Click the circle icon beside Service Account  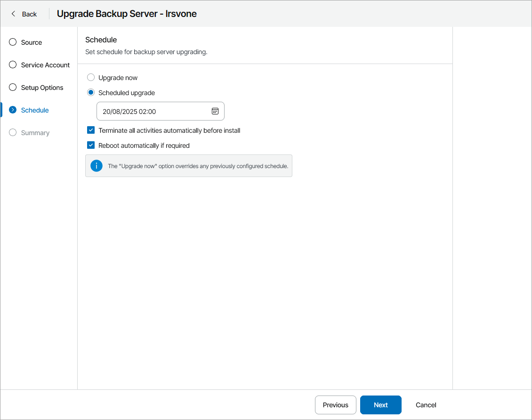coord(12,65)
